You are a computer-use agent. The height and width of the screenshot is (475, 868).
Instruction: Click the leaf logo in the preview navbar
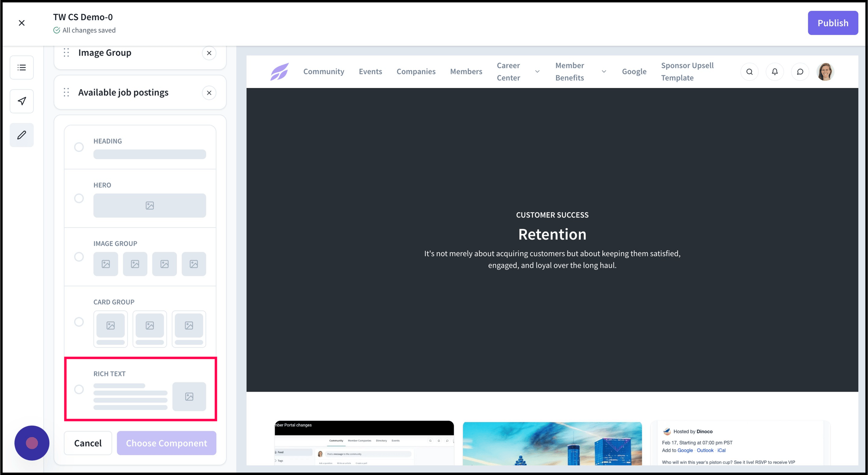280,72
